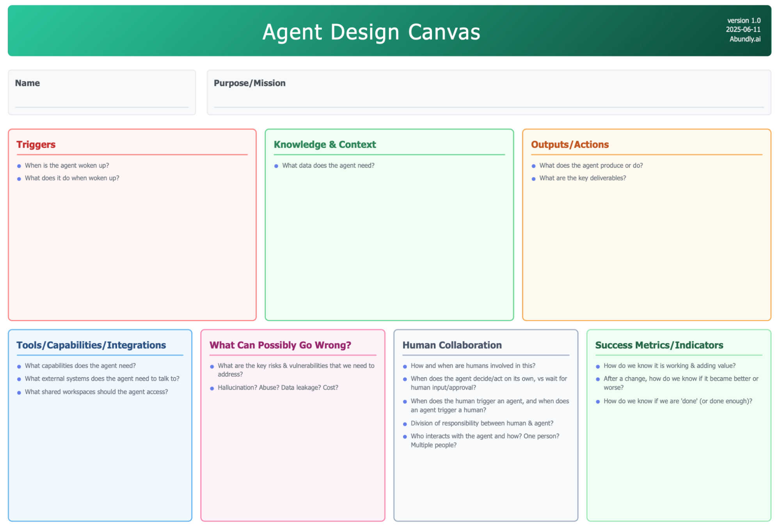Select the Tools/Capabilities/Integrations heading

click(x=91, y=345)
